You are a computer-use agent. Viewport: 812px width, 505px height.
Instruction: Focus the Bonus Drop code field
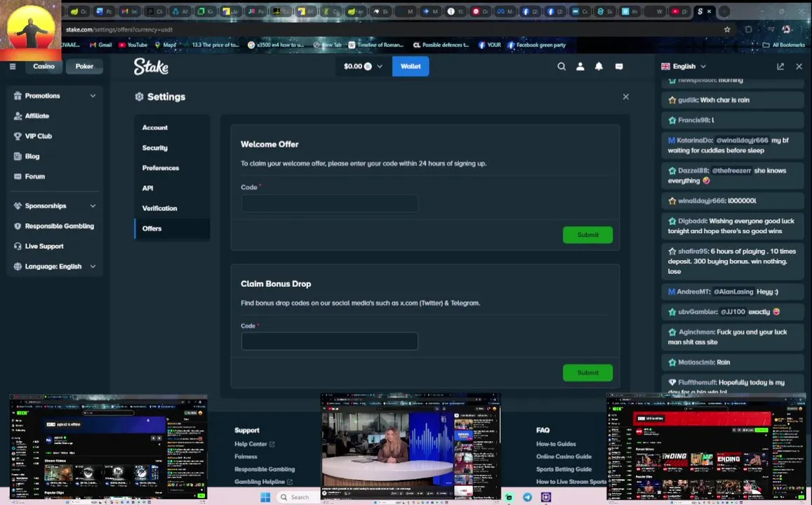click(329, 342)
